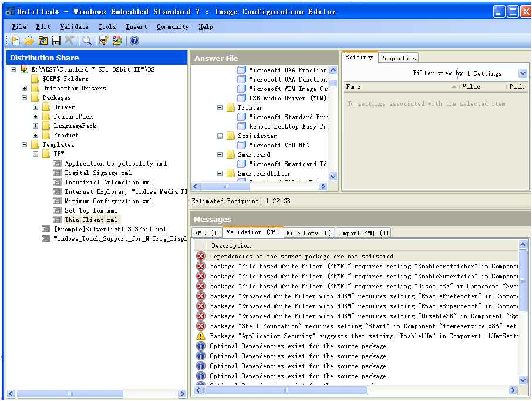Expand the Out-of-Box Drivers node
Screen dimensions: 532x401
tap(25, 88)
